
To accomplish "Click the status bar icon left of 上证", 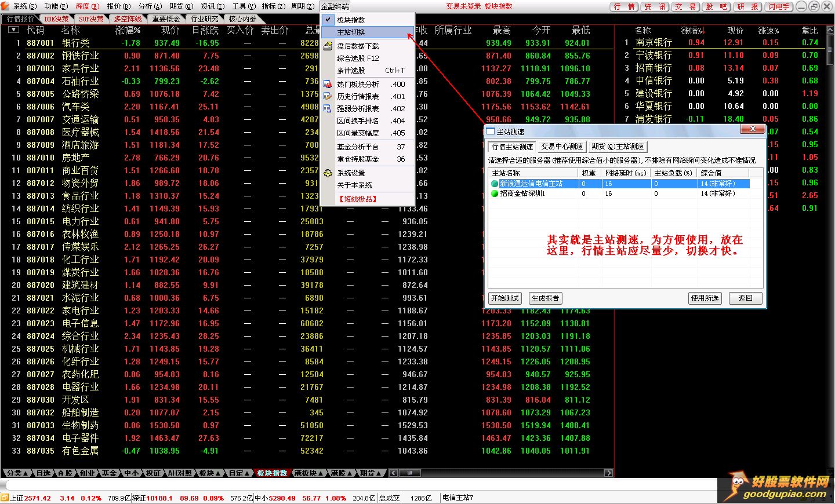I will (5, 498).
